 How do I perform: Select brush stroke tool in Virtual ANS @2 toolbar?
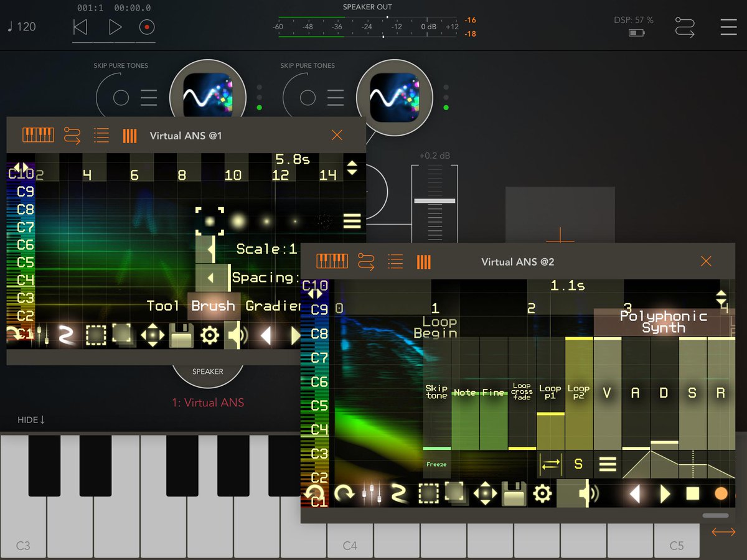pyautogui.click(x=399, y=494)
